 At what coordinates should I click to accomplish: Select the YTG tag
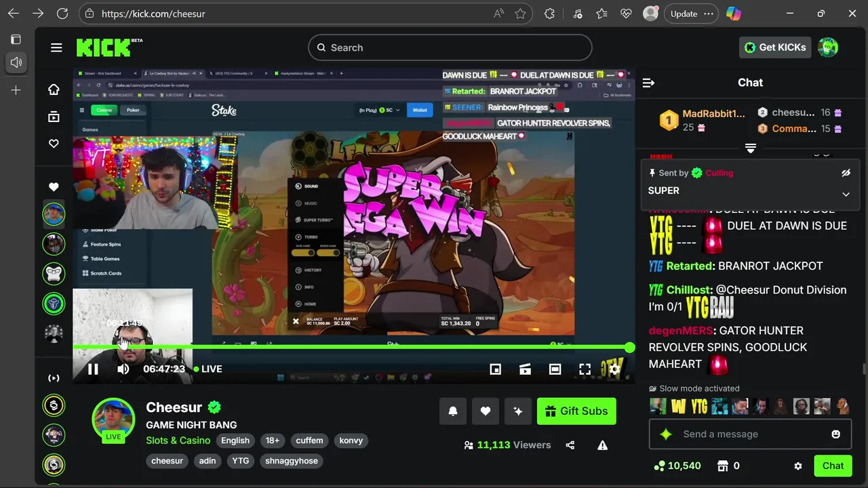point(241,461)
